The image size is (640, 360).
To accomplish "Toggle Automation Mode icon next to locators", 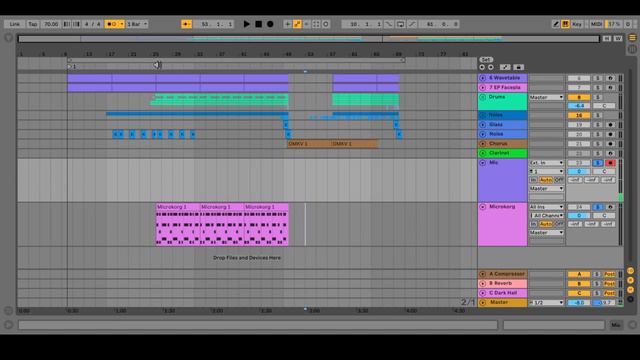I will (505, 67).
